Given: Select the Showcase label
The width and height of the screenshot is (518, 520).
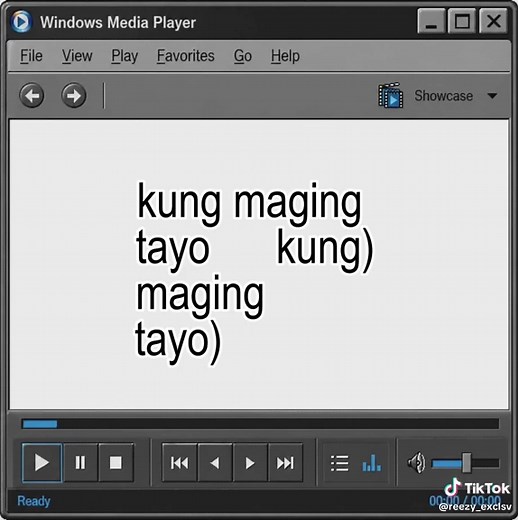Looking at the screenshot, I should tap(443, 96).
